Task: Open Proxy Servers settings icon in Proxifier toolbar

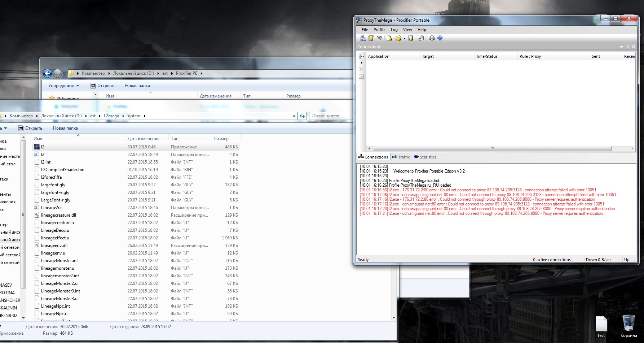Action: pos(363,38)
